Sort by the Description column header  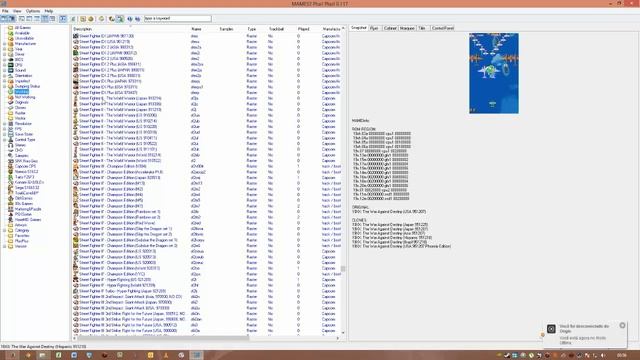point(131,29)
